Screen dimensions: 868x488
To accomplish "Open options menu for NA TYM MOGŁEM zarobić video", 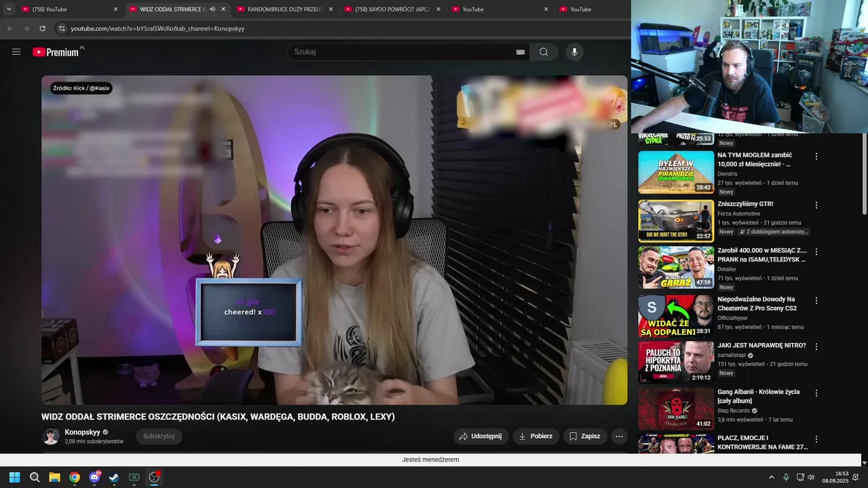I will (x=816, y=157).
